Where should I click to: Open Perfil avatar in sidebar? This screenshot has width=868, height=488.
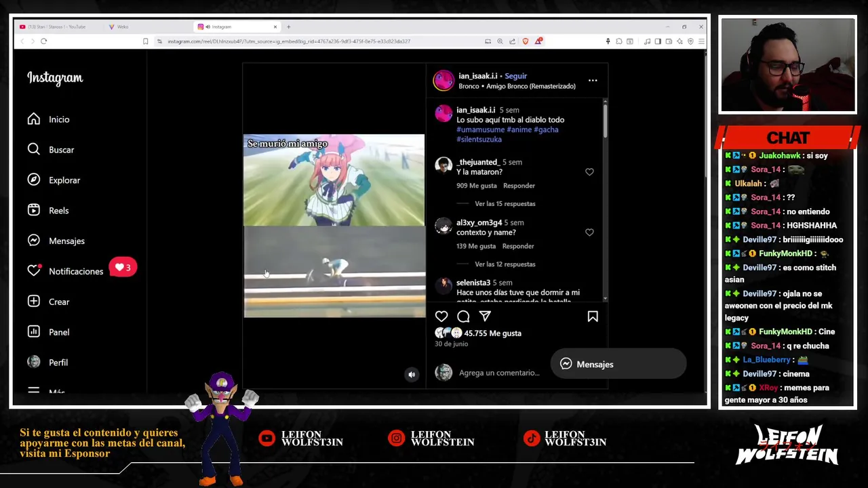pyautogui.click(x=34, y=363)
